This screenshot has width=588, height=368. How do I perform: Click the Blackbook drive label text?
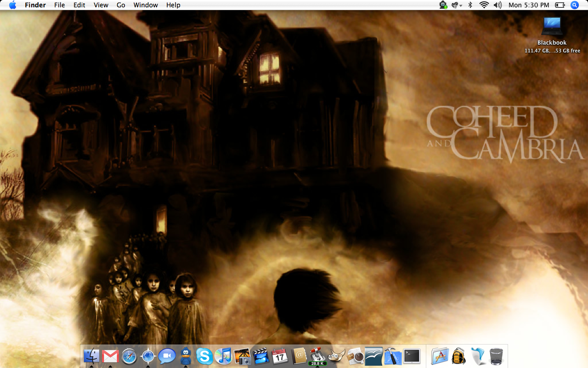552,43
